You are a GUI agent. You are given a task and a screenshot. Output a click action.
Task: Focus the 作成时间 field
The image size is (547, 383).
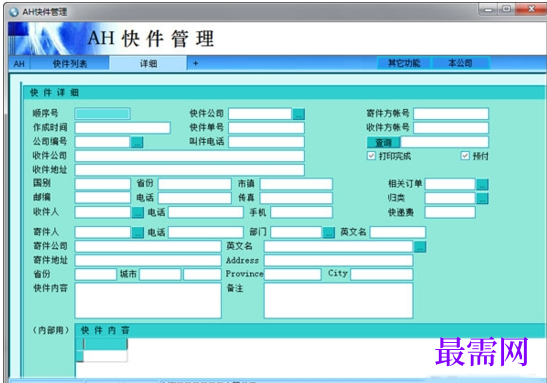point(122,128)
